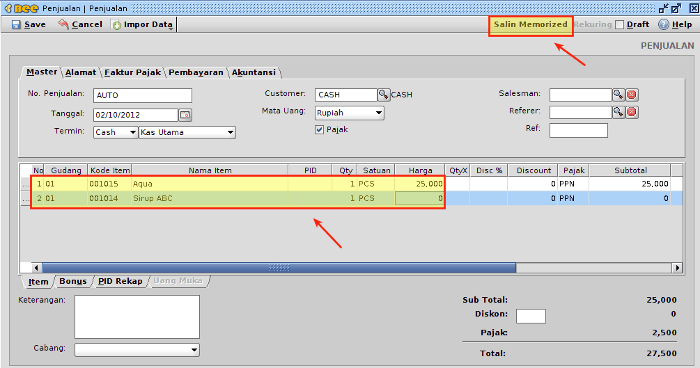Viewport: 700px width, 368px height.
Task: Open the Cabang dropdown
Action: click(137, 350)
